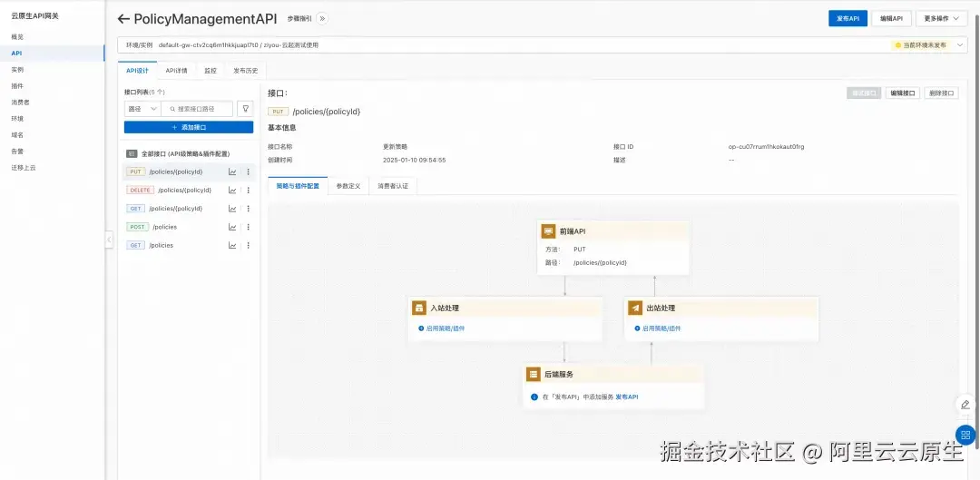Open monitoring chart for POST /policies
Viewport: 980px width, 480px height.
point(232,227)
